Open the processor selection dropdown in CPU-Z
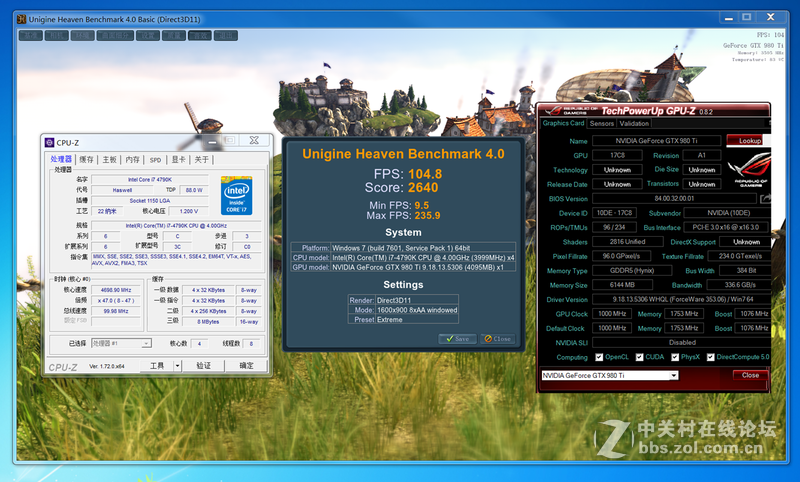Image resolution: width=800 pixels, height=482 pixels. coord(146,343)
